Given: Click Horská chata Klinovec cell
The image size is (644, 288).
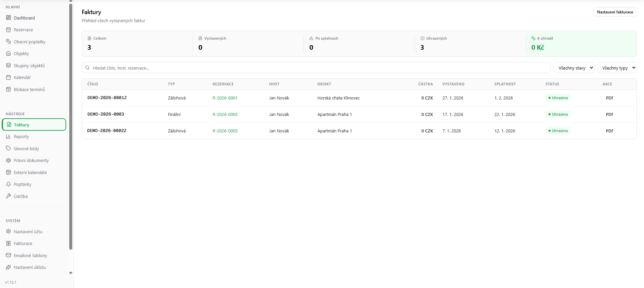Looking at the screenshot, I should pyautogui.click(x=338, y=98).
